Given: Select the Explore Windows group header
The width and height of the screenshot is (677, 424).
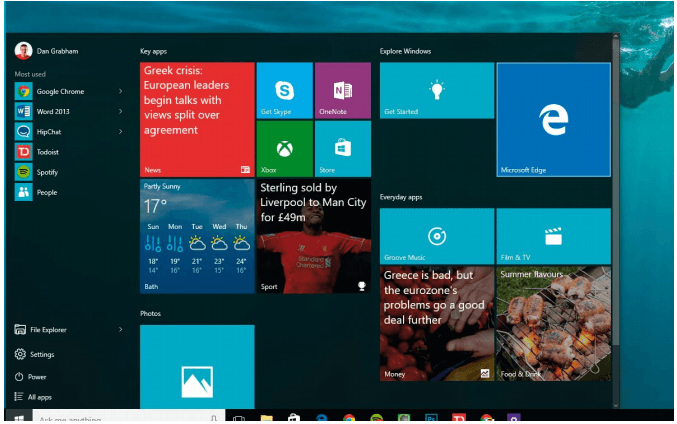Looking at the screenshot, I should 405,51.
